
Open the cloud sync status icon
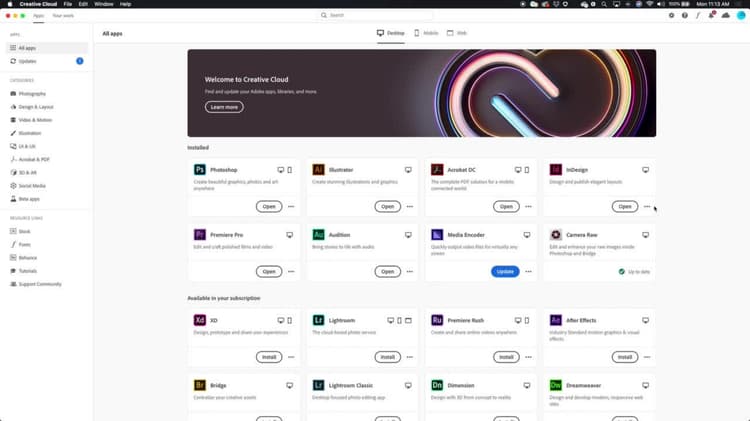pyautogui.click(x=726, y=15)
